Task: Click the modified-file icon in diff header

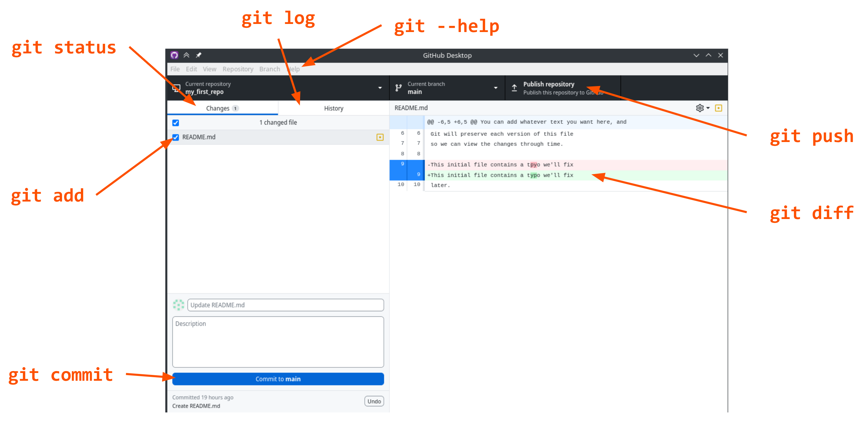Action: [x=718, y=108]
